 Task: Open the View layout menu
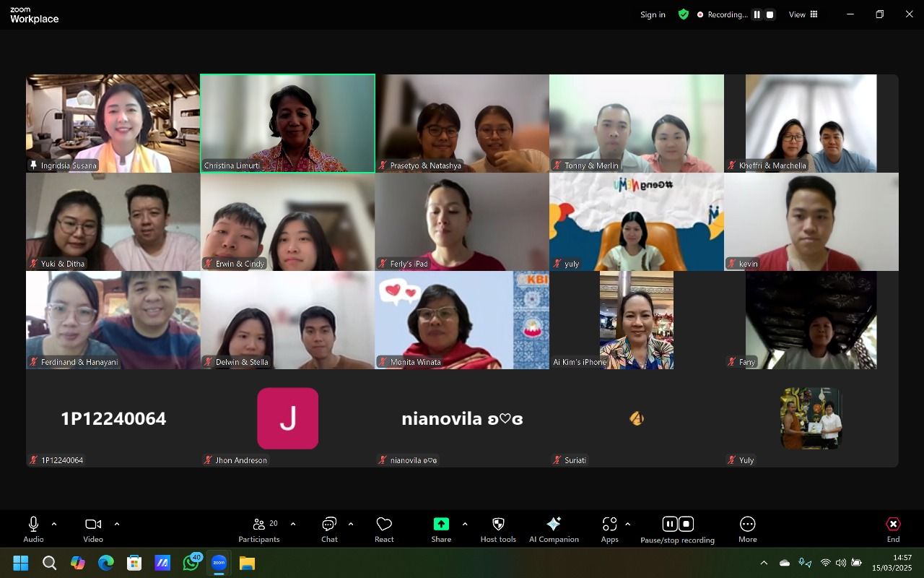click(x=803, y=14)
